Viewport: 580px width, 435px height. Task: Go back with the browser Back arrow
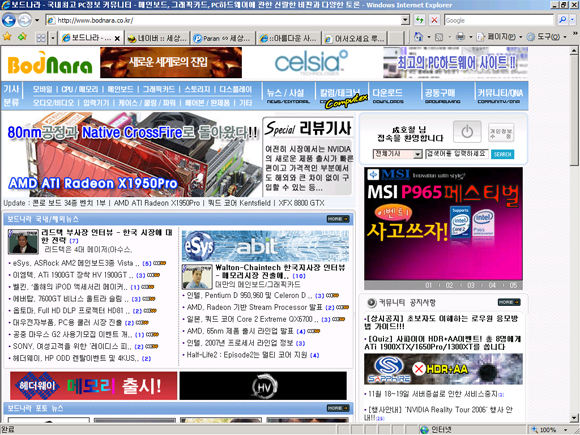(x=9, y=20)
